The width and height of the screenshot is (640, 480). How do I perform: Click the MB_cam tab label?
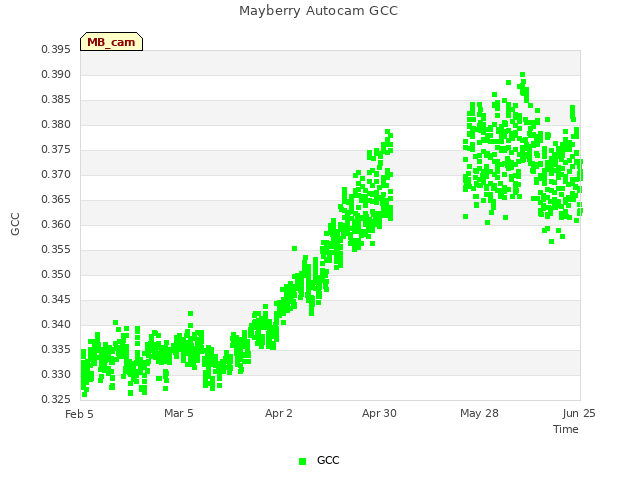(111, 42)
